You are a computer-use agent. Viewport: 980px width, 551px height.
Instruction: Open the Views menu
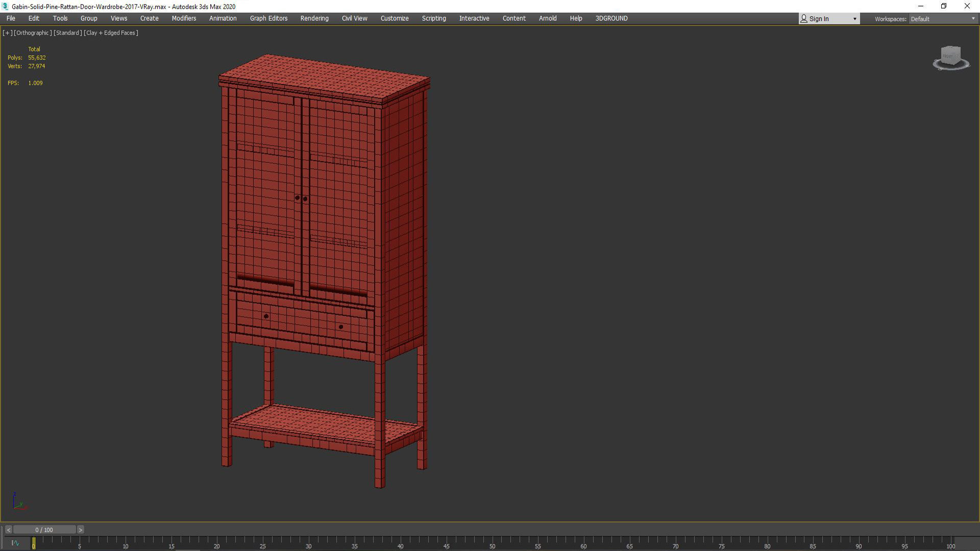[x=119, y=18]
